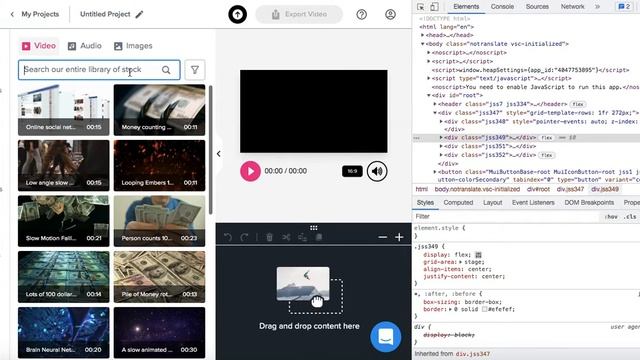Click the trash delete icon in timeline
Screen dimensions: 640x360
click(x=269, y=237)
